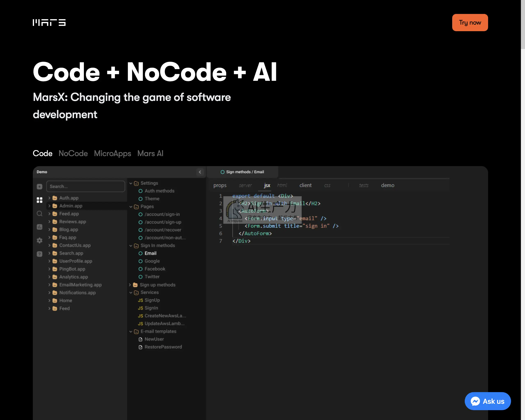Screen dimensions: 525x420
Task: Open the MARS logo home link
Action: point(49,22)
